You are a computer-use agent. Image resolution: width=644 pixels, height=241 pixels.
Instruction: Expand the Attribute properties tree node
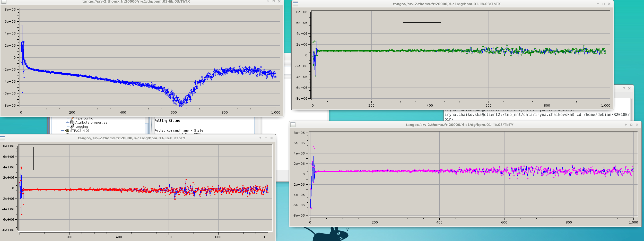[68, 123]
